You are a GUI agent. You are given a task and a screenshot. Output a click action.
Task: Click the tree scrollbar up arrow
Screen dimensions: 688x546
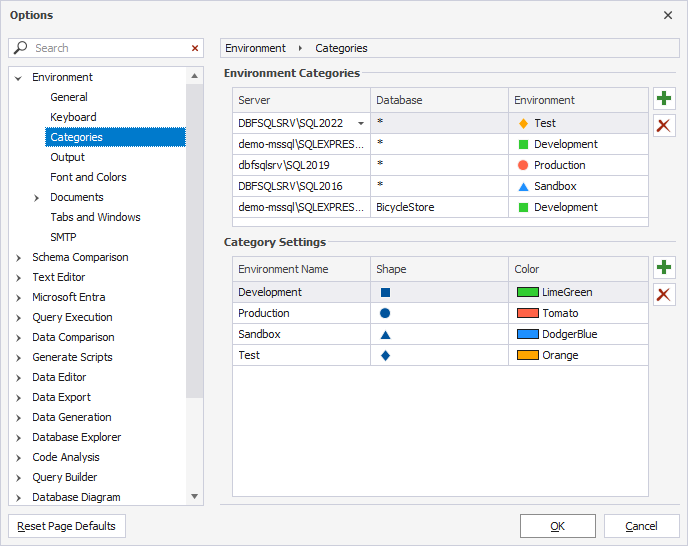tap(194, 76)
